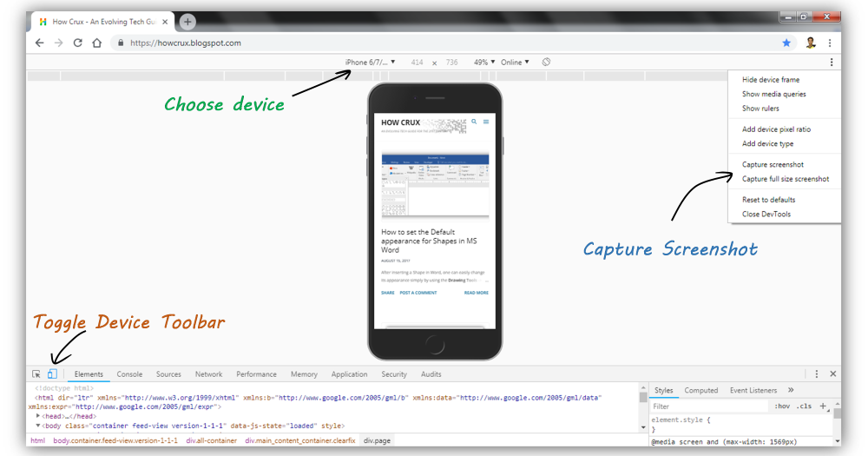The width and height of the screenshot is (868, 456).
Task: Go back with the browser back arrow
Action: point(39,43)
